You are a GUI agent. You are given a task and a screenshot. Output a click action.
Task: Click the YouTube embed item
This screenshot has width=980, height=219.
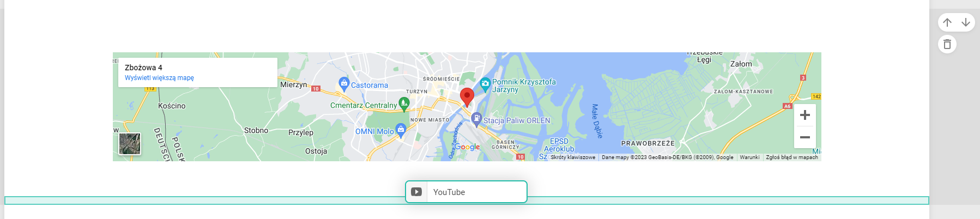(x=466, y=192)
